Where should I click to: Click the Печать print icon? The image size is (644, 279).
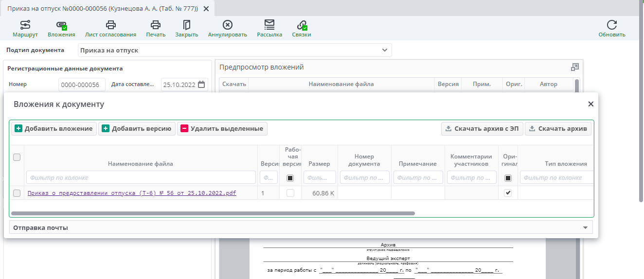(x=156, y=25)
